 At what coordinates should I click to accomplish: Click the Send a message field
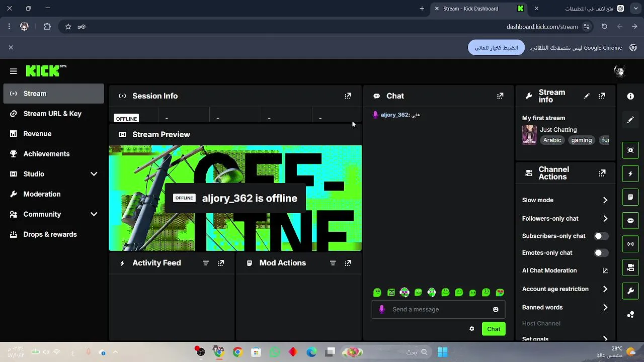[438, 309]
